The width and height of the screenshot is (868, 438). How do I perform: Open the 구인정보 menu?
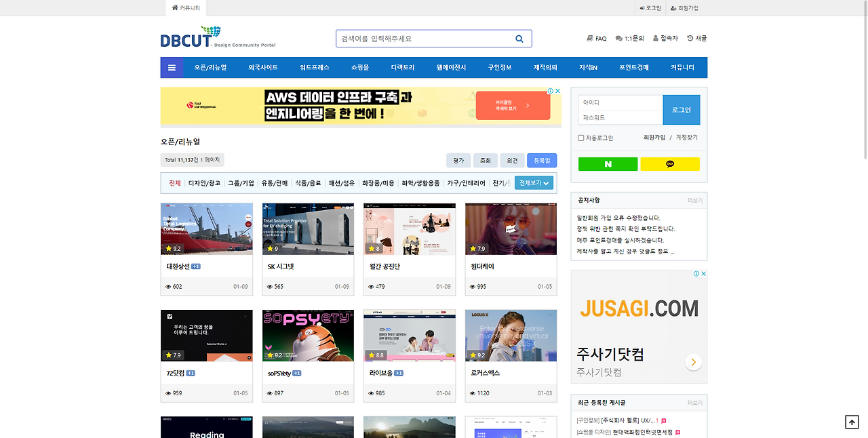click(x=500, y=68)
